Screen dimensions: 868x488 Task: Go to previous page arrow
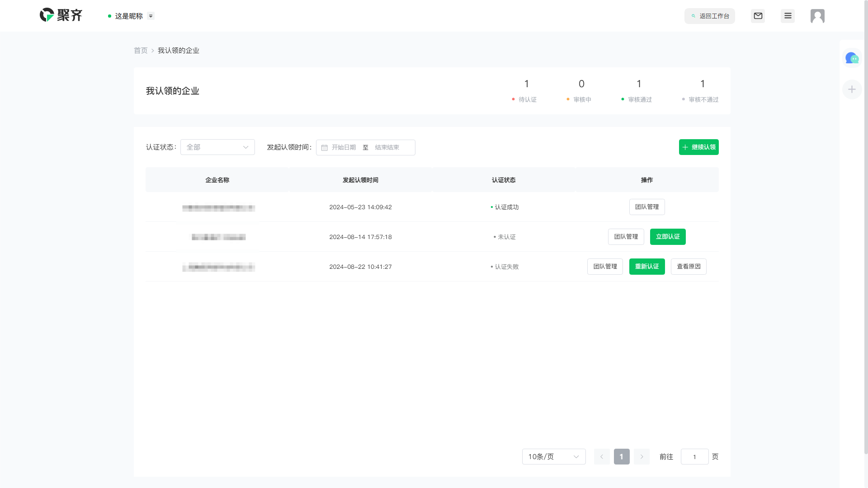pyautogui.click(x=602, y=457)
